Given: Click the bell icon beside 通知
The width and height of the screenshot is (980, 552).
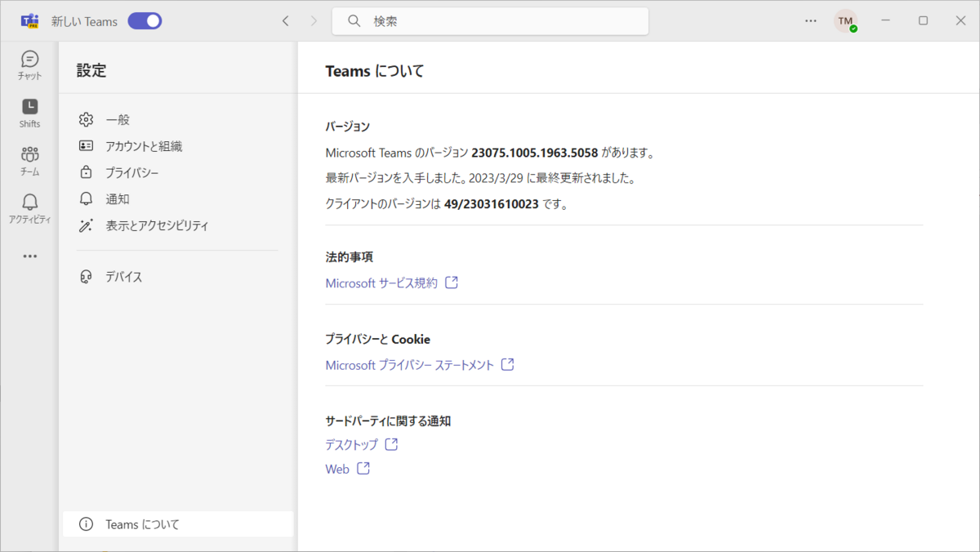Looking at the screenshot, I should click(86, 198).
